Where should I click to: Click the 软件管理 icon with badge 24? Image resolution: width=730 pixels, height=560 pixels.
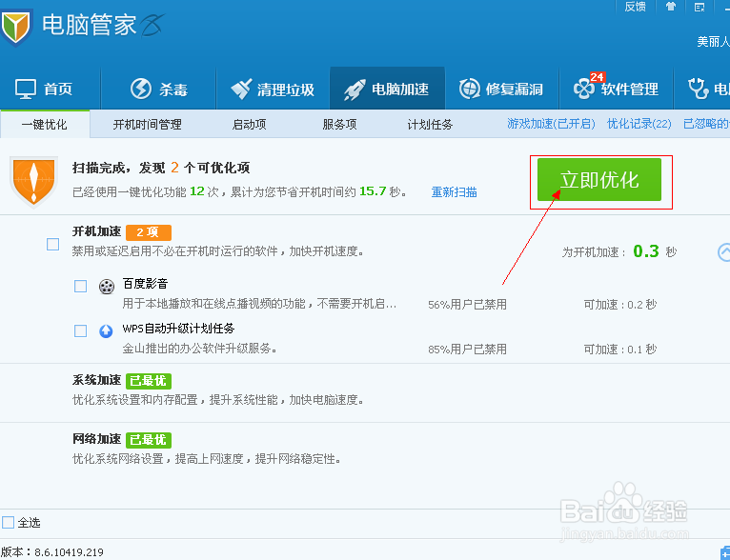[584, 89]
